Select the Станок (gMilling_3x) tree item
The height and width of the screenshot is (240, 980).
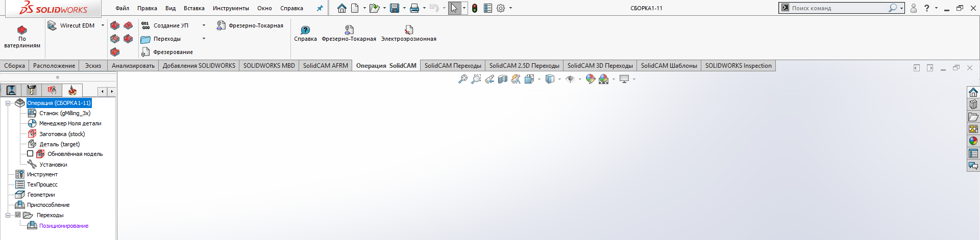[65, 113]
